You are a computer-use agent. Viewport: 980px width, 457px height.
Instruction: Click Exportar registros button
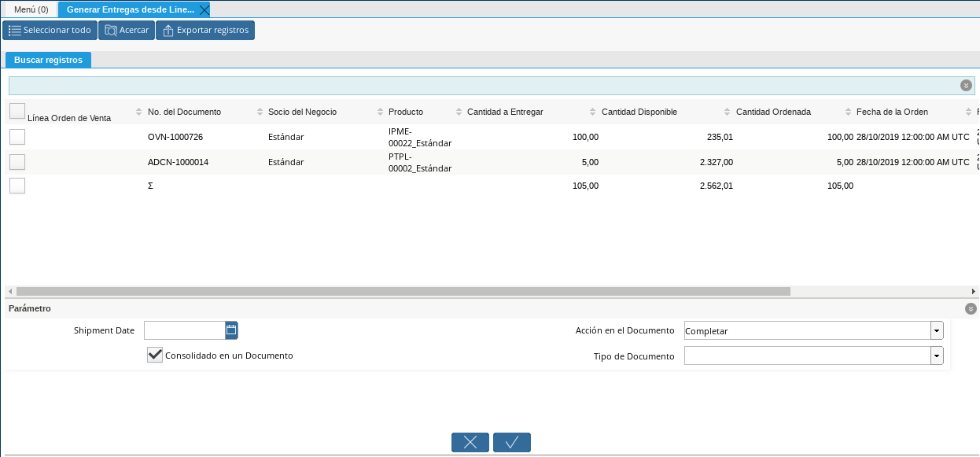[x=204, y=31]
